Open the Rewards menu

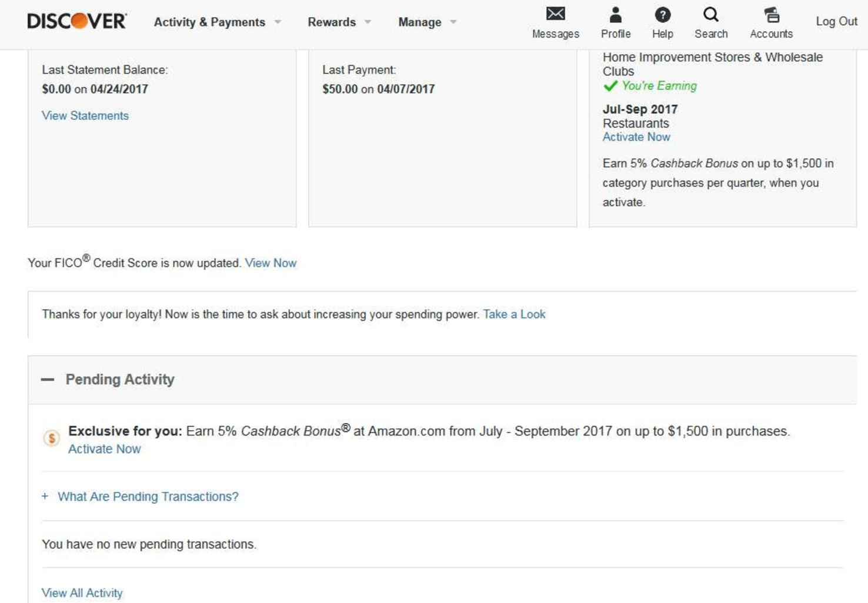tap(332, 22)
